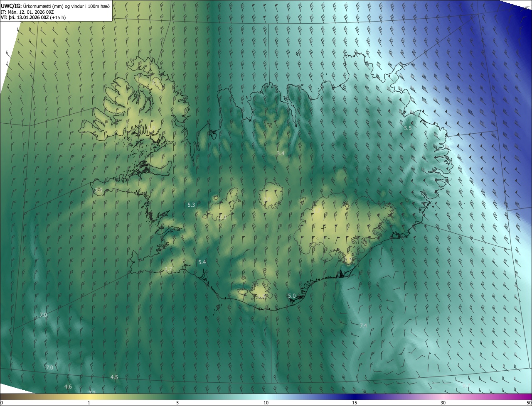Click the UWC/IG Úrkomumætti title text
The width and height of the screenshot is (532, 406).
coord(56,6)
